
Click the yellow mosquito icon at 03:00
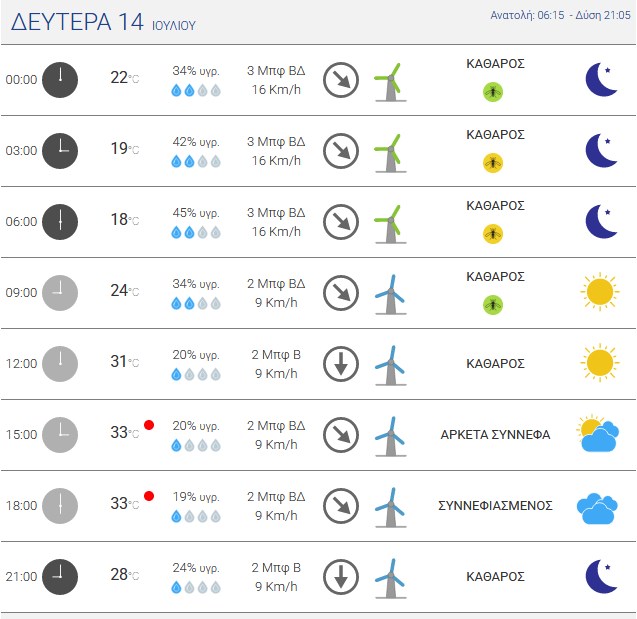coord(493,163)
